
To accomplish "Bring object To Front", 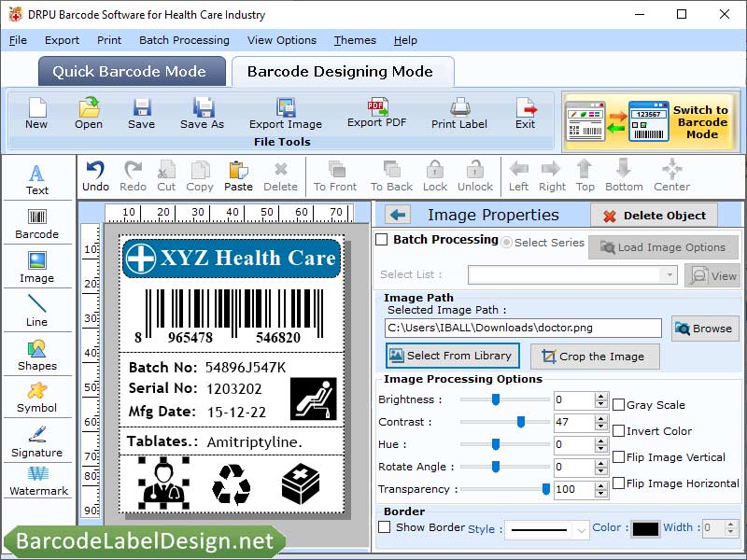I will [335, 176].
